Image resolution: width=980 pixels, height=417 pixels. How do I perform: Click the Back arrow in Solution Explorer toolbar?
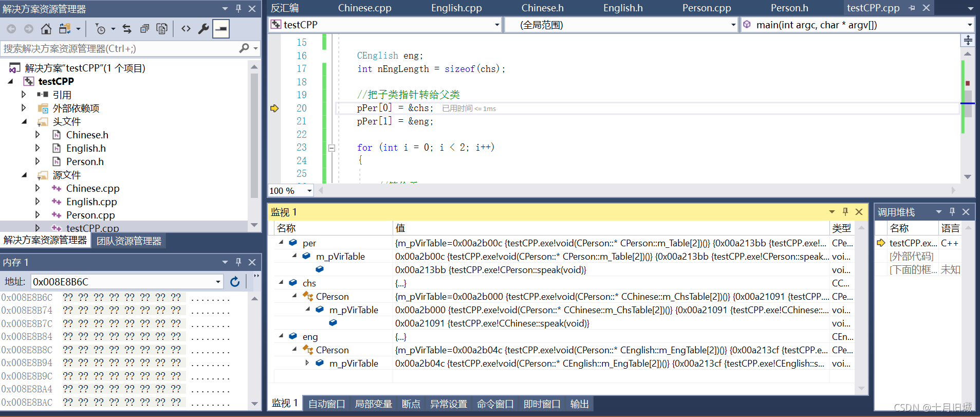[11, 29]
